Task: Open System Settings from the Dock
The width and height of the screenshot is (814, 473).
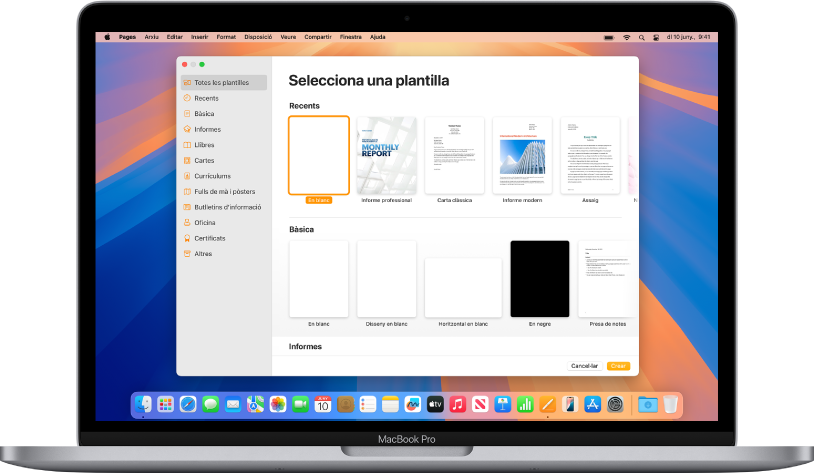Action: click(615, 404)
